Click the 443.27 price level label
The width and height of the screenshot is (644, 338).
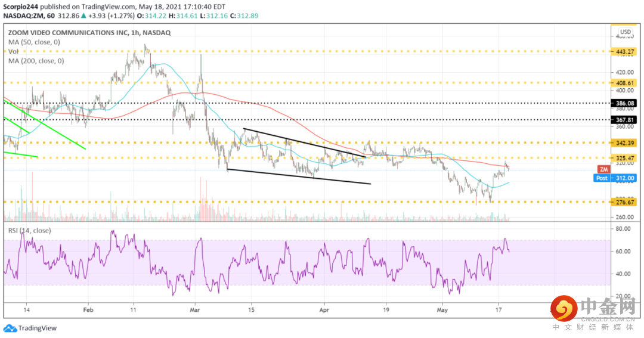[625, 52]
